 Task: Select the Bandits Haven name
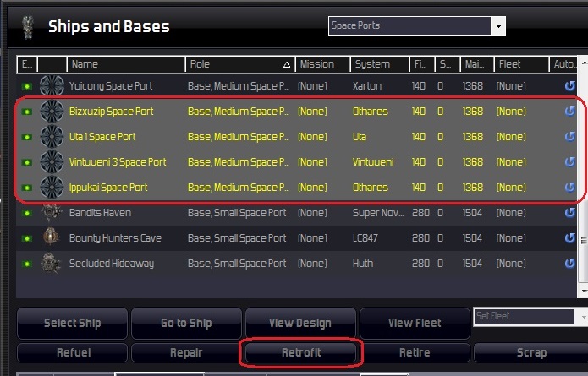pos(100,213)
